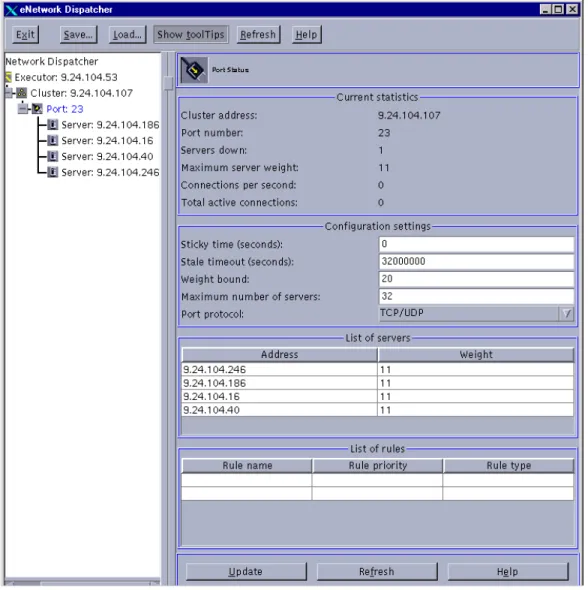Click the bottom panel Help button

point(507,572)
